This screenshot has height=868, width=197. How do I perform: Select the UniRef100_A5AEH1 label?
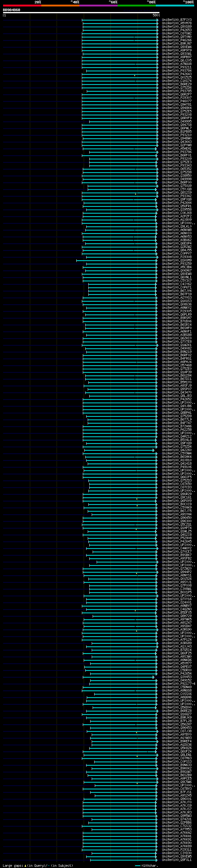click(176, 149)
